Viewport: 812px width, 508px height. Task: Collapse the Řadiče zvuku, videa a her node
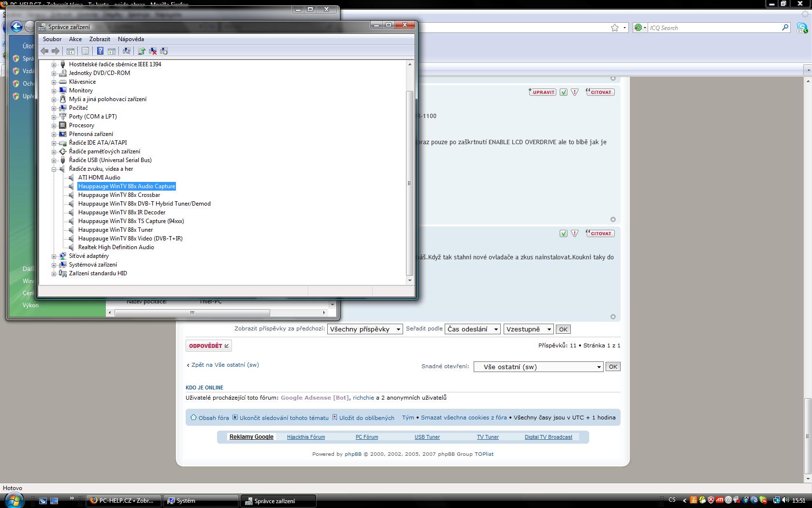(54, 169)
